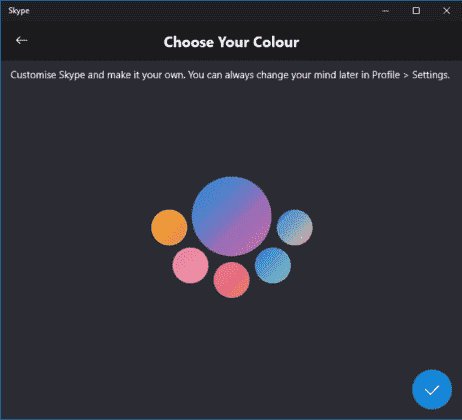Click the 'Customise Skype and make it your own' text

[97, 75]
